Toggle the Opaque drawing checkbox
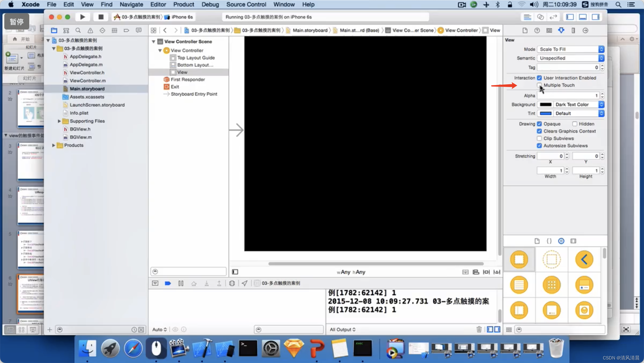The width and height of the screenshot is (644, 363). click(x=539, y=124)
